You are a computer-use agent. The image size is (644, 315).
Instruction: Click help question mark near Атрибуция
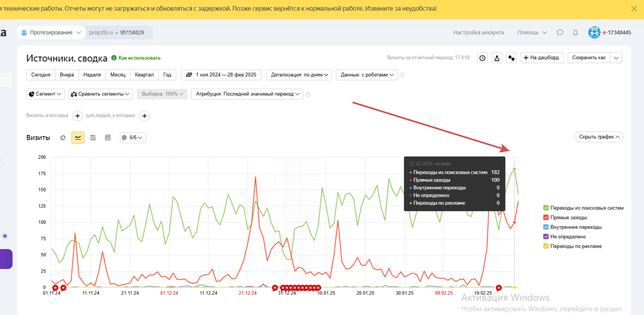tap(308, 94)
